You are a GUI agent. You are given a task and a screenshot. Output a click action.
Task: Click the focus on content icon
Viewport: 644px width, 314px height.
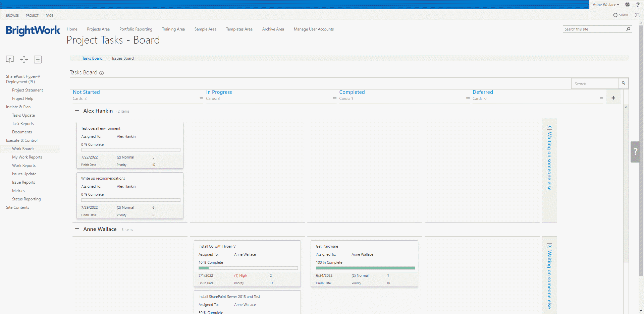[x=638, y=15]
